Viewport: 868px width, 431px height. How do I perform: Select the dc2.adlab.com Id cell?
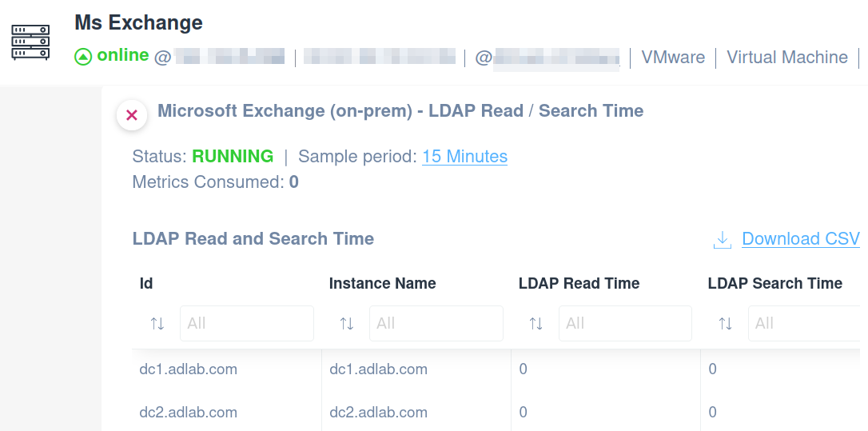(188, 413)
